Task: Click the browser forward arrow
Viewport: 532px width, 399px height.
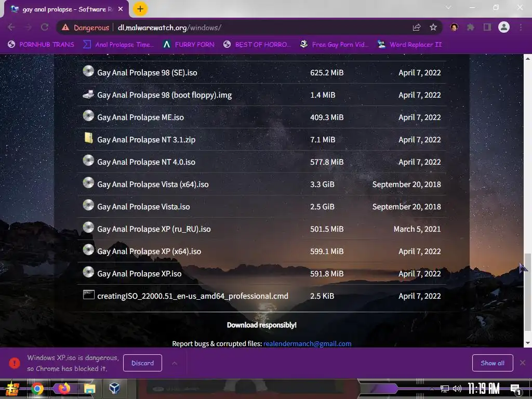Action: (x=28, y=27)
